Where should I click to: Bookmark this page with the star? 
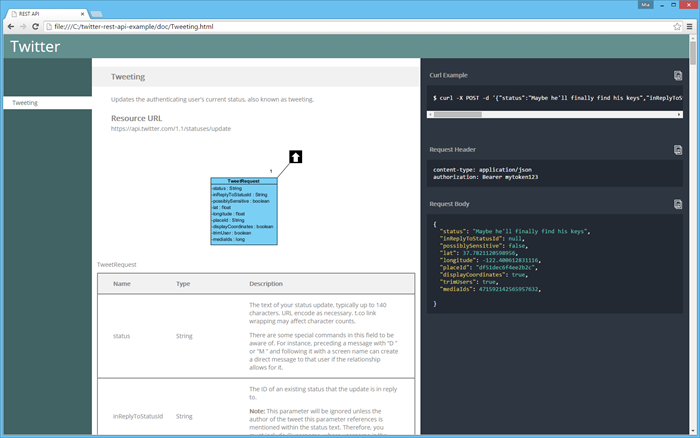point(677,27)
